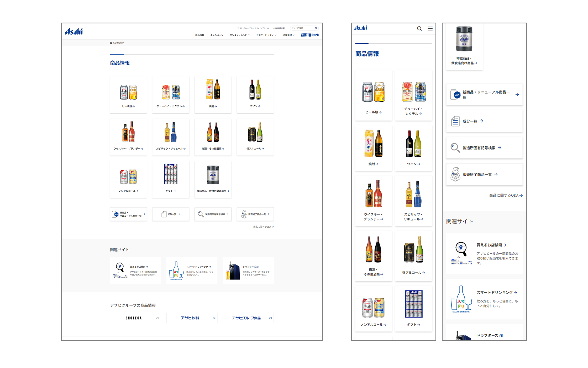Expand the 企業情報 dropdown menu
Screen dimensions: 588x368
289,35
